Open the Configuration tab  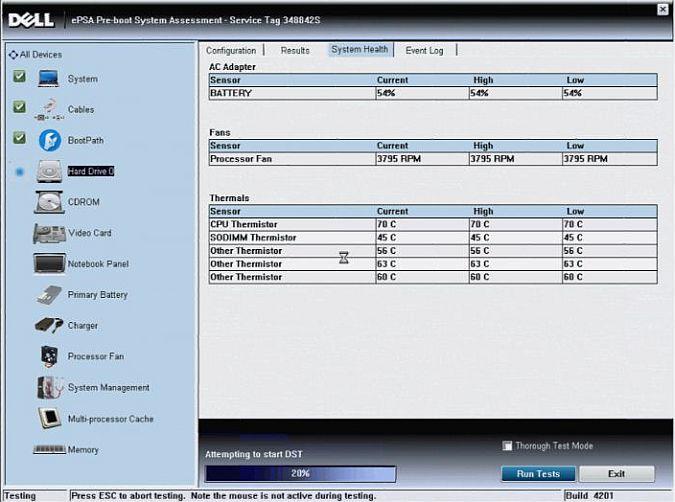(x=231, y=50)
